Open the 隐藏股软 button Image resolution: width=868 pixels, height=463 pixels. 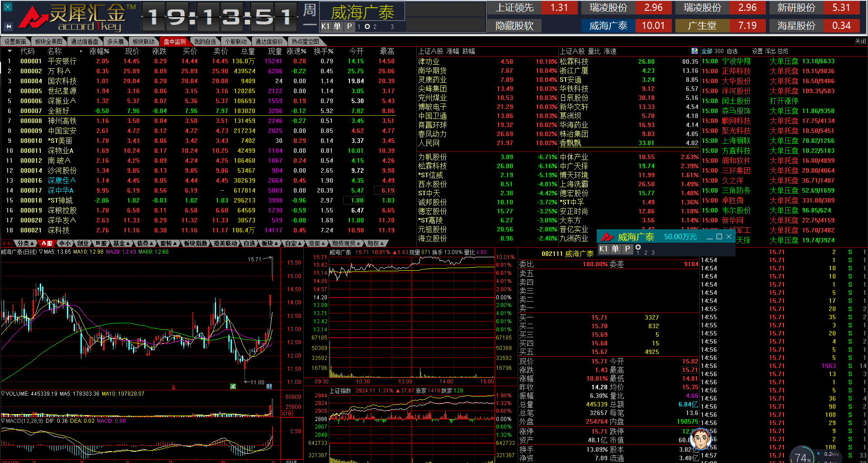[x=514, y=26]
